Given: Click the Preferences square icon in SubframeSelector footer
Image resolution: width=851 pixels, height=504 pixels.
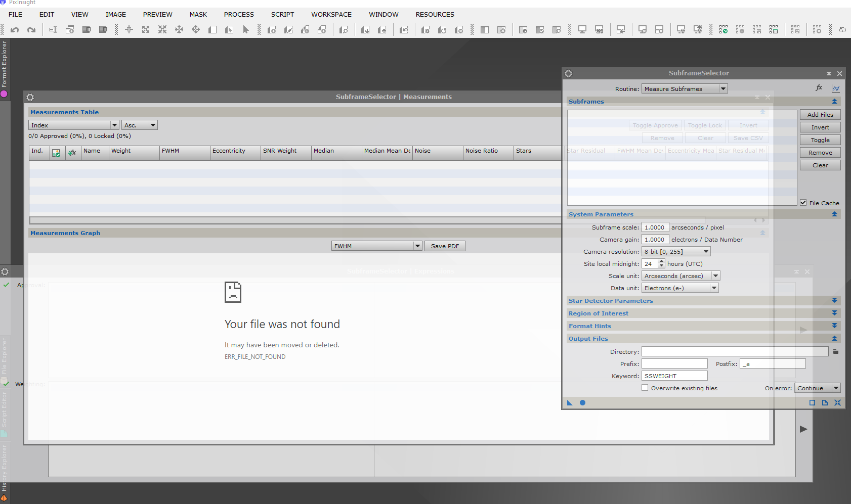Looking at the screenshot, I should [812, 403].
